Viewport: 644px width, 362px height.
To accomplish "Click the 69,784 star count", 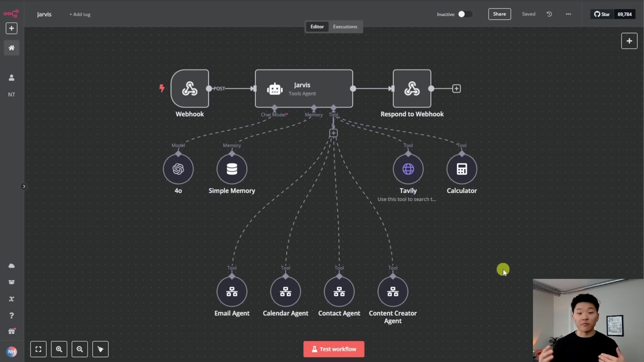I will pyautogui.click(x=624, y=14).
